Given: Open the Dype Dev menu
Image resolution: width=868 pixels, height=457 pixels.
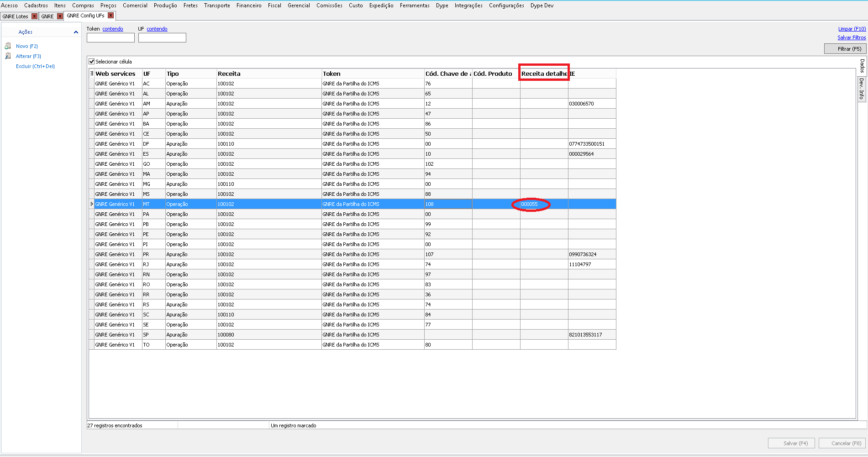Looking at the screenshot, I should (542, 5).
